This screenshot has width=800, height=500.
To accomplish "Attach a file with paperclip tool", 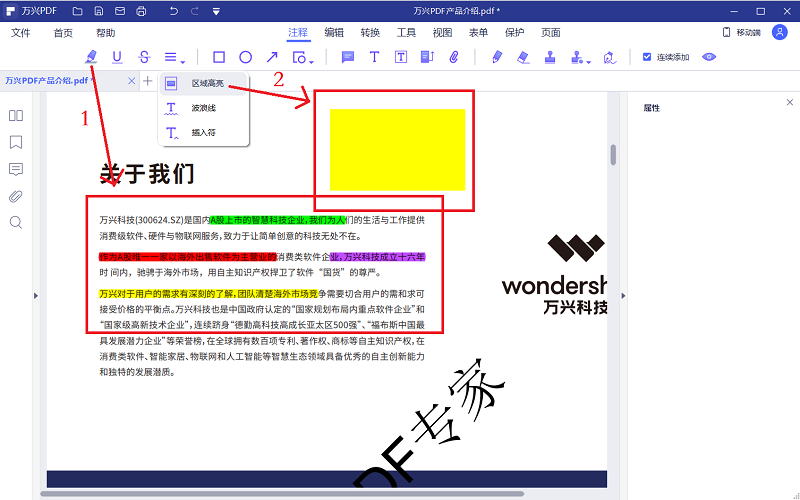I will point(452,57).
